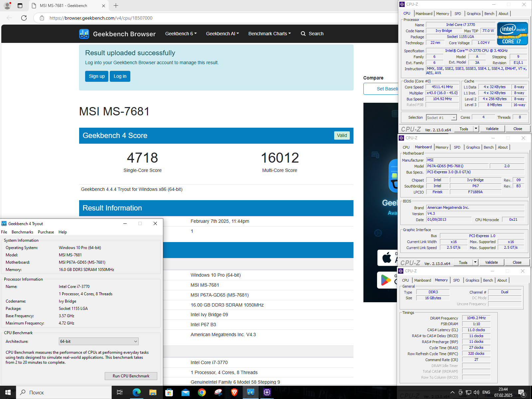
Task: Click Run CPU Benchmark button
Action: (131, 376)
